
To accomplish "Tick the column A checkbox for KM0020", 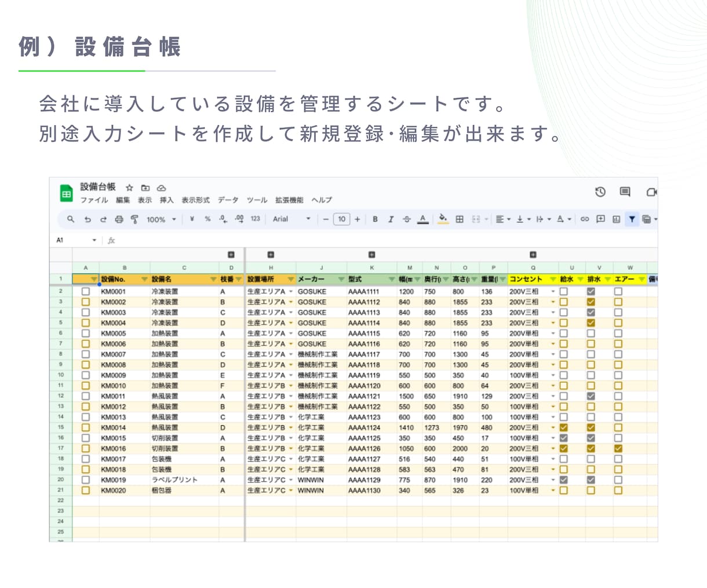I will pyautogui.click(x=86, y=490).
